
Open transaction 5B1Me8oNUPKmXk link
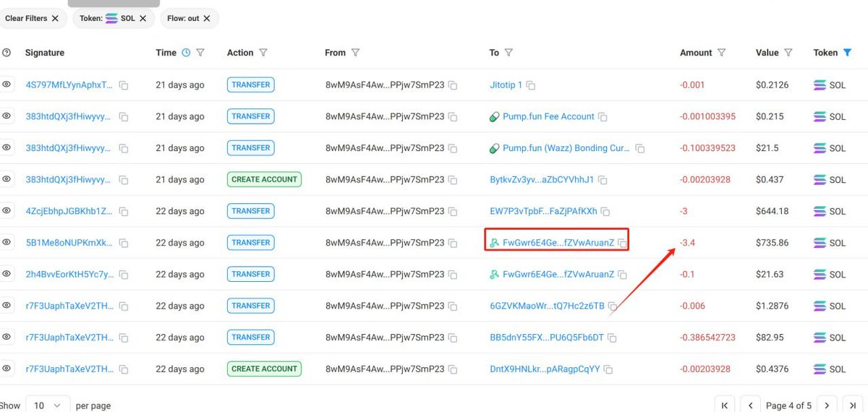point(69,244)
